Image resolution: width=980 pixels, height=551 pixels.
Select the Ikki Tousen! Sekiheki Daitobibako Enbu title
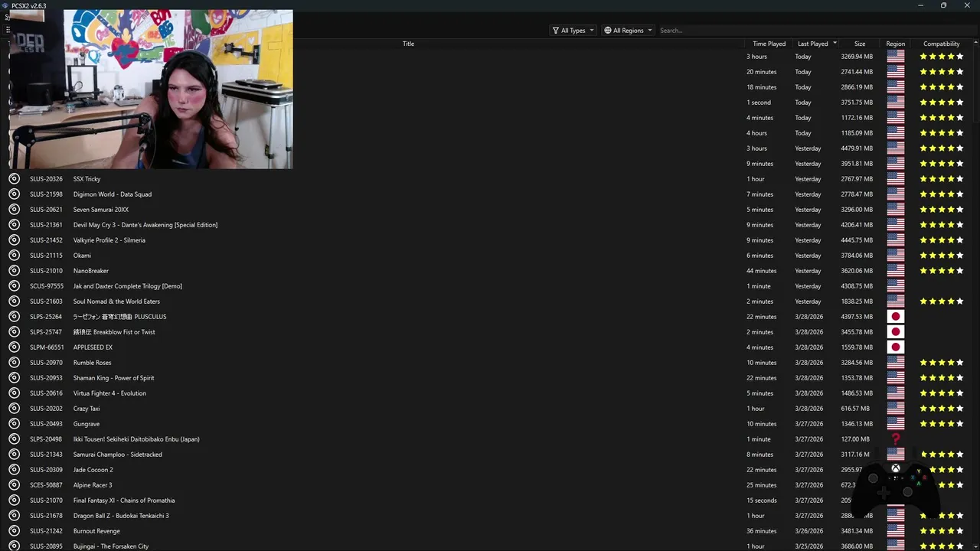click(x=136, y=439)
